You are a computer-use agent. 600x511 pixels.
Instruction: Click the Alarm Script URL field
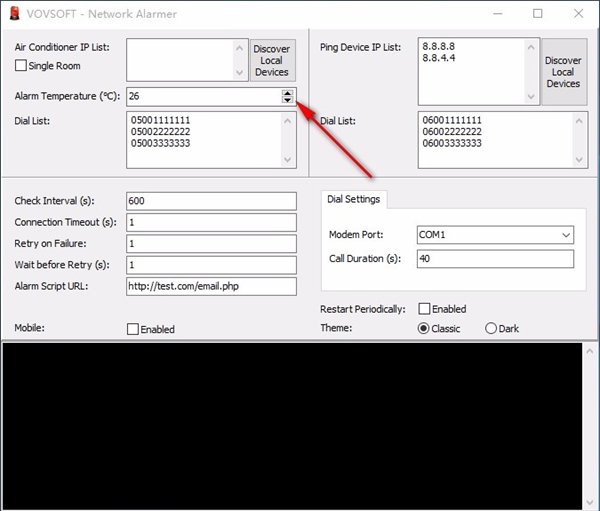(x=211, y=286)
